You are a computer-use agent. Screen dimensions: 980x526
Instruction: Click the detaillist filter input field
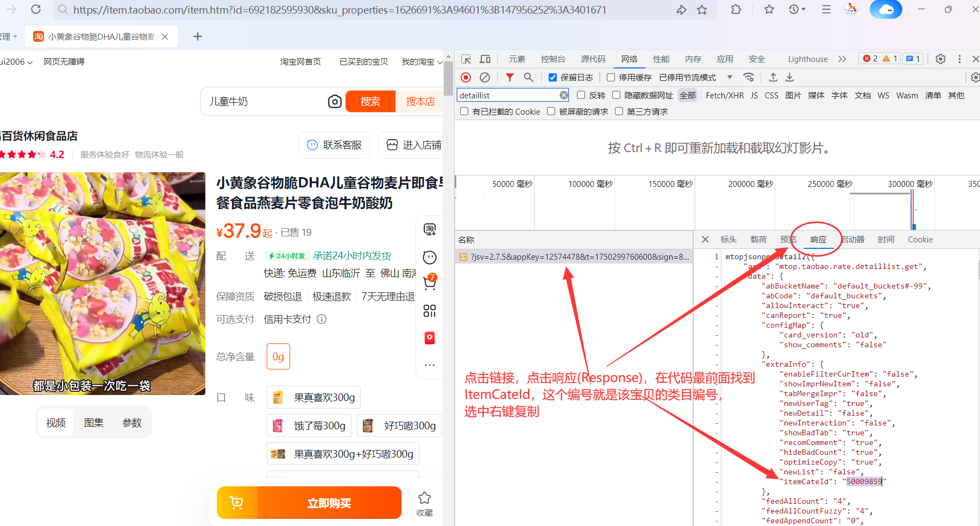coord(507,95)
